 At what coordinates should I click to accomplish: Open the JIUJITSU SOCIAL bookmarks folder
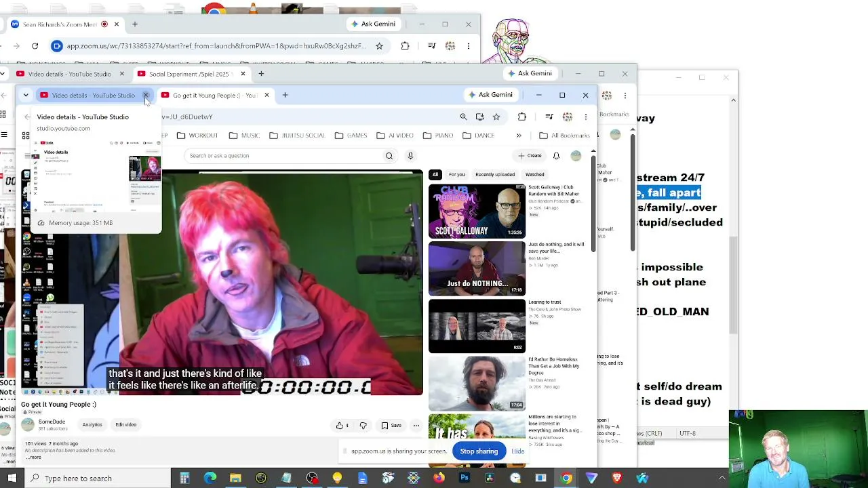coord(297,136)
